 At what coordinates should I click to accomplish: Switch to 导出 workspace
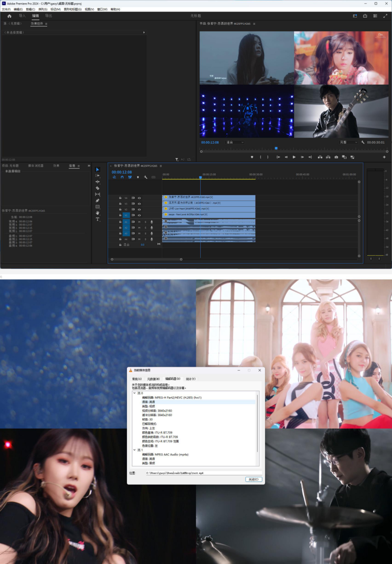[x=49, y=16]
